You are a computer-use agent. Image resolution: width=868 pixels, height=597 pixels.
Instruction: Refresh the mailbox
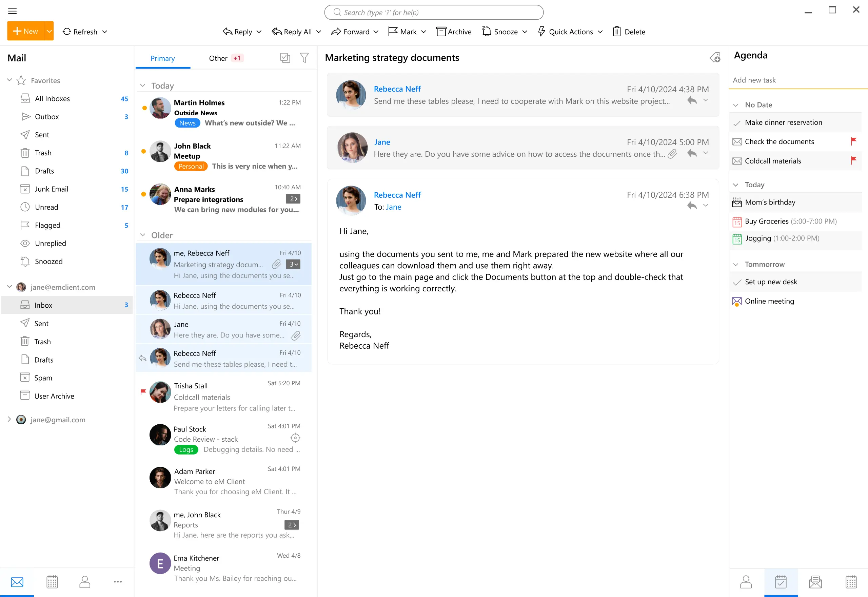click(80, 32)
